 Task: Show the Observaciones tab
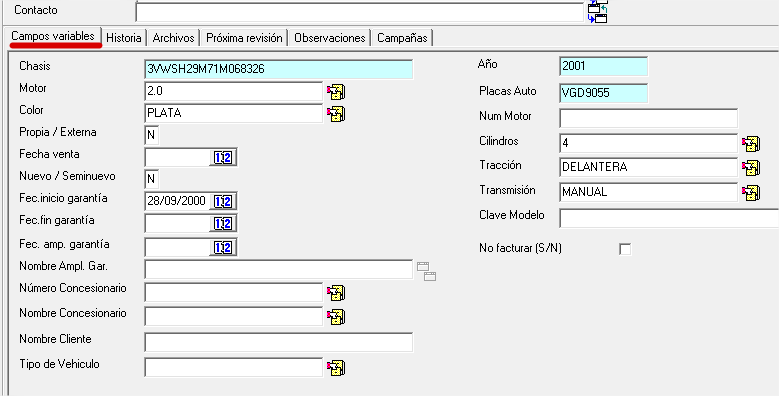pyautogui.click(x=330, y=38)
